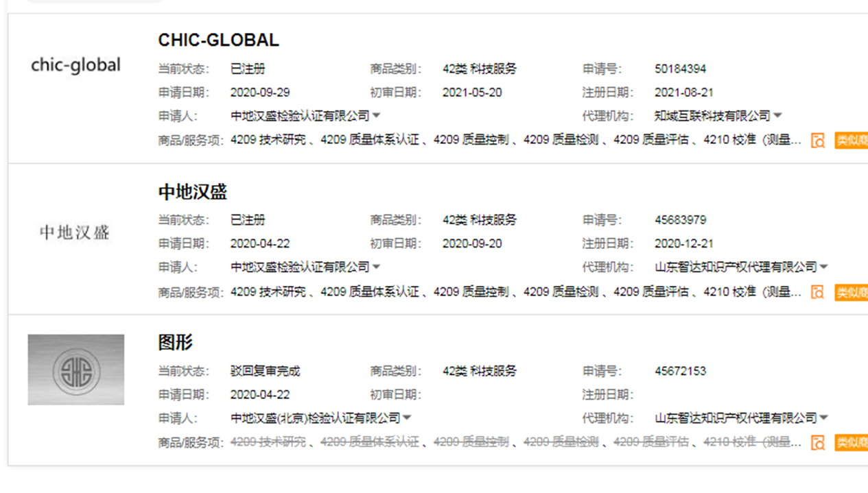
Task: View the gray circular emblem trademark image
Action: (75, 370)
